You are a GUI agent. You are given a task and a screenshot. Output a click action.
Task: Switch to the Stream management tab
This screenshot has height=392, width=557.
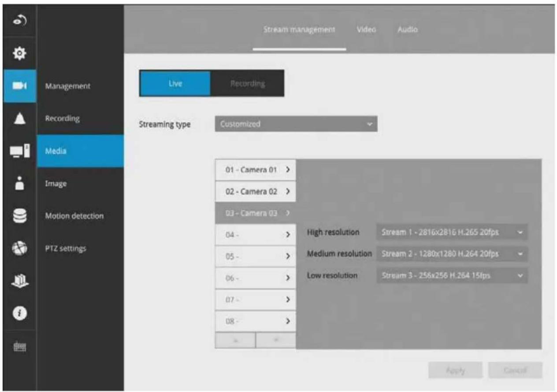299,30
